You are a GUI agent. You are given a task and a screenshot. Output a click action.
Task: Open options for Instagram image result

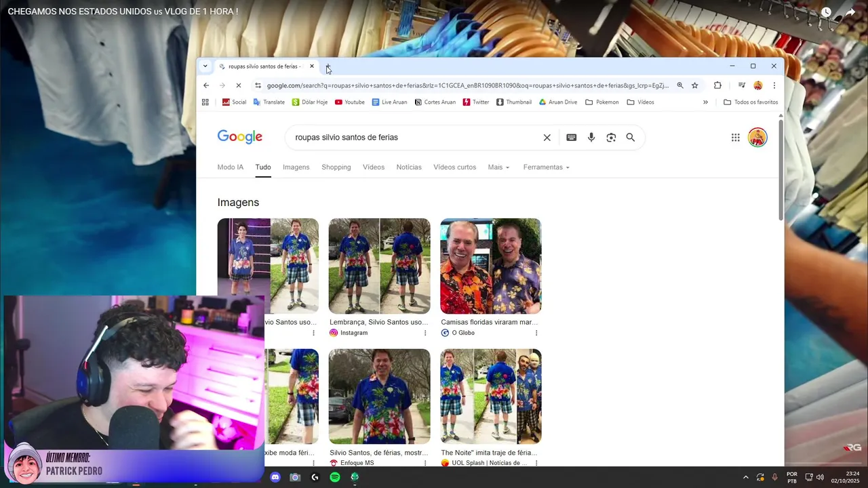(425, 333)
